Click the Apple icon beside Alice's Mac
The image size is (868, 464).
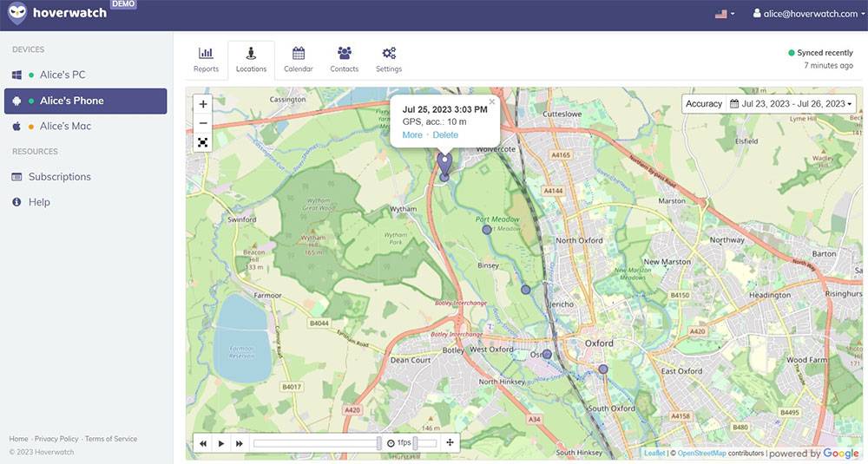click(16, 126)
